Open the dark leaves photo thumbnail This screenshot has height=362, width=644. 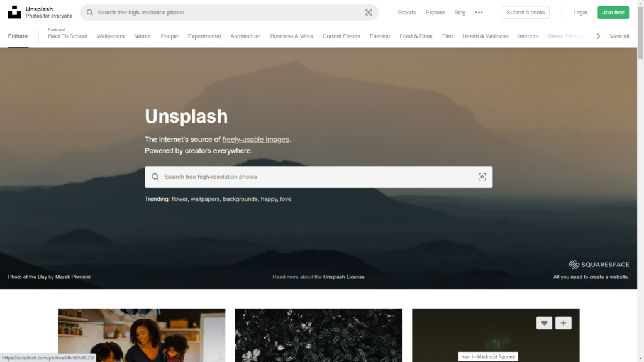coord(318,336)
